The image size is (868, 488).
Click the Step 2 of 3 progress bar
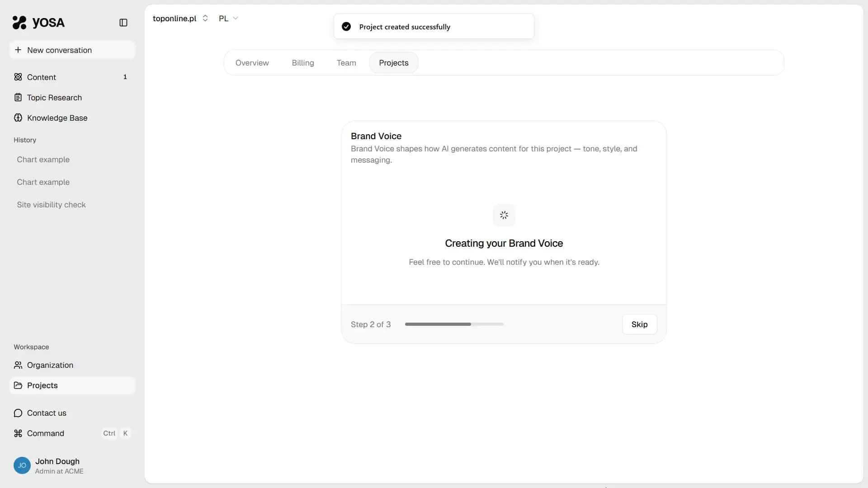[x=454, y=324]
